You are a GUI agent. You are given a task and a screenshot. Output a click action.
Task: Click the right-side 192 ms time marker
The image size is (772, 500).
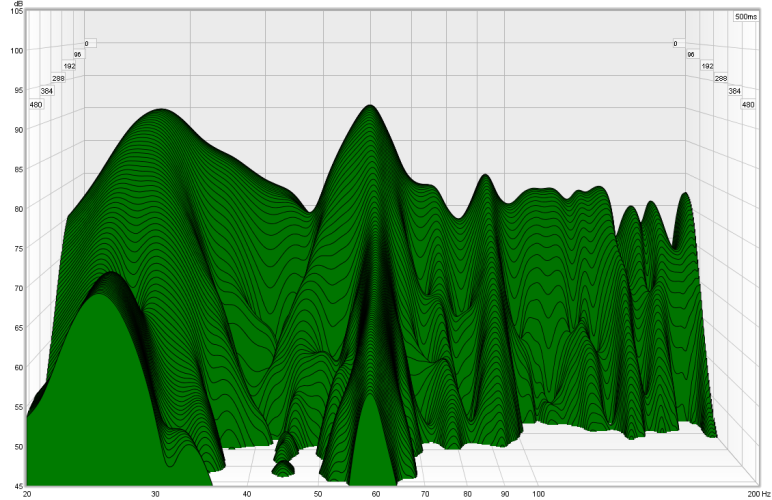click(x=706, y=66)
